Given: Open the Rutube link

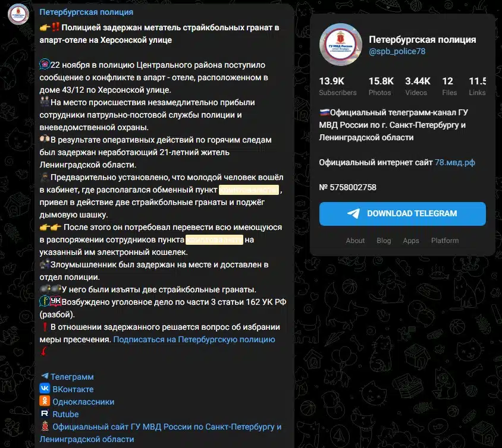Looking at the screenshot, I should pos(65,414).
